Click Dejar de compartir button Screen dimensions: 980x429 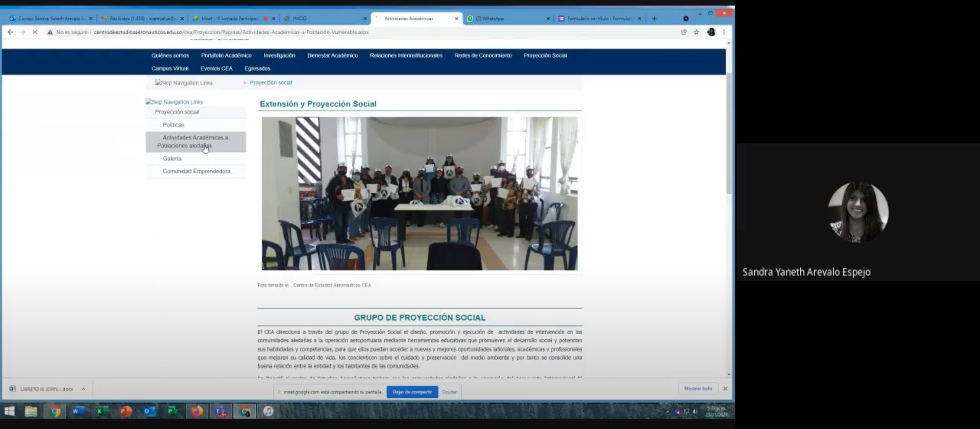[412, 392]
